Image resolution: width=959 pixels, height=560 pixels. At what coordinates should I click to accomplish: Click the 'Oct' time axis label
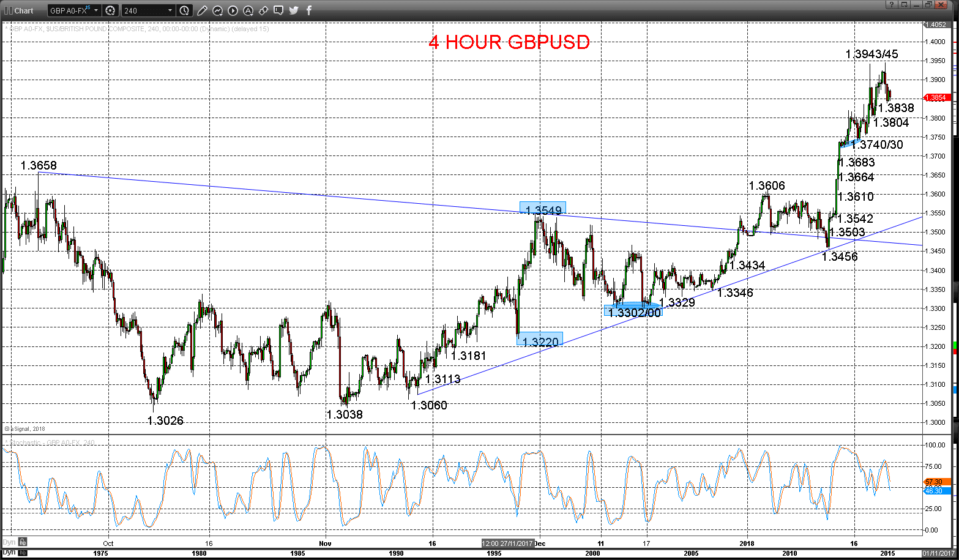click(108, 543)
